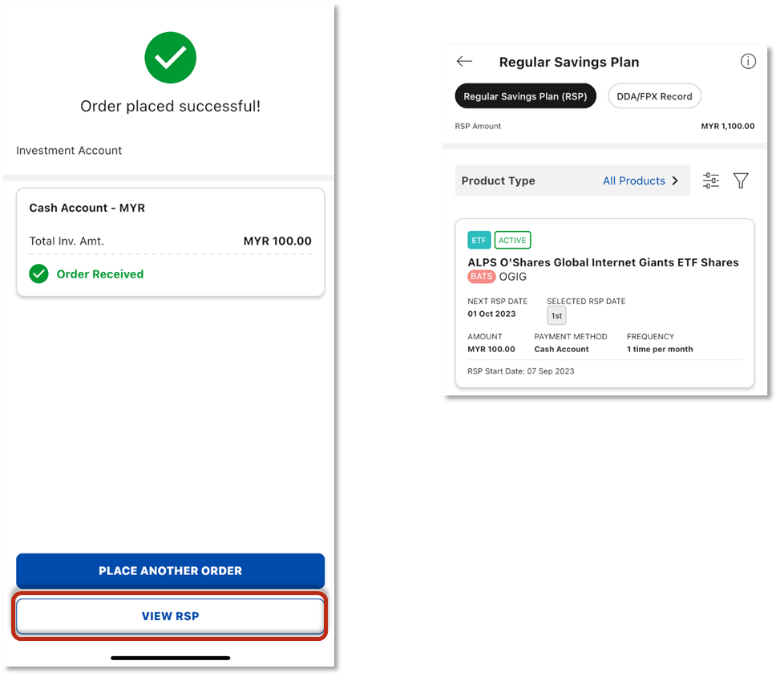Viewport: 784px width, 677px height.
Task: Tap the Order Received checkmark icon
Action: [x=38, y=274]
